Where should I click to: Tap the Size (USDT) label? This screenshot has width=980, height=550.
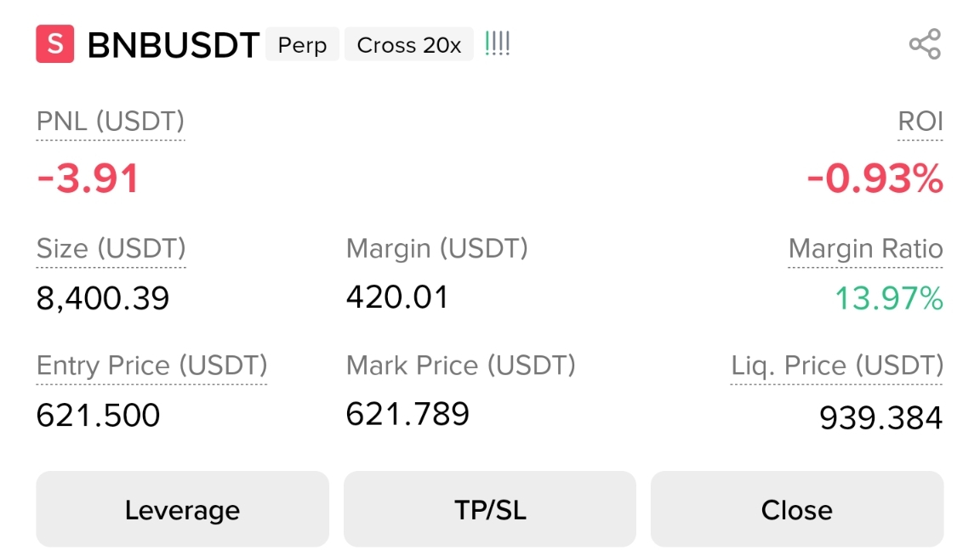pyautogui.click(x=111, y=248)
